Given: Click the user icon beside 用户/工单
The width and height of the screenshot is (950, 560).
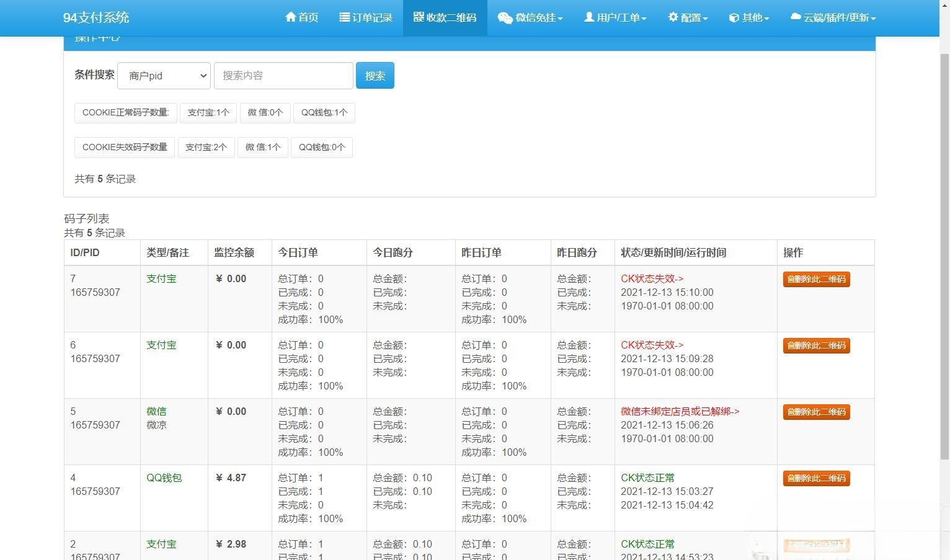Looking at the screenshot, I should (589, 17).
